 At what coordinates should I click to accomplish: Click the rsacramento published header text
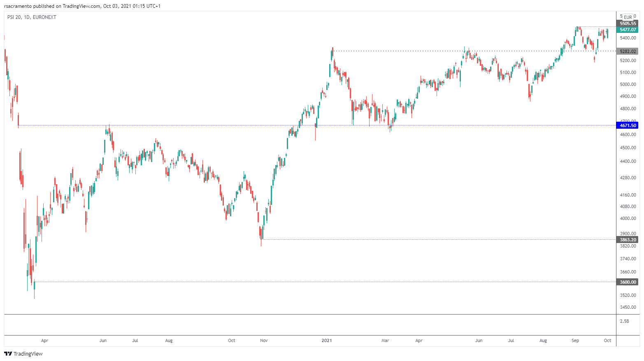82,6
